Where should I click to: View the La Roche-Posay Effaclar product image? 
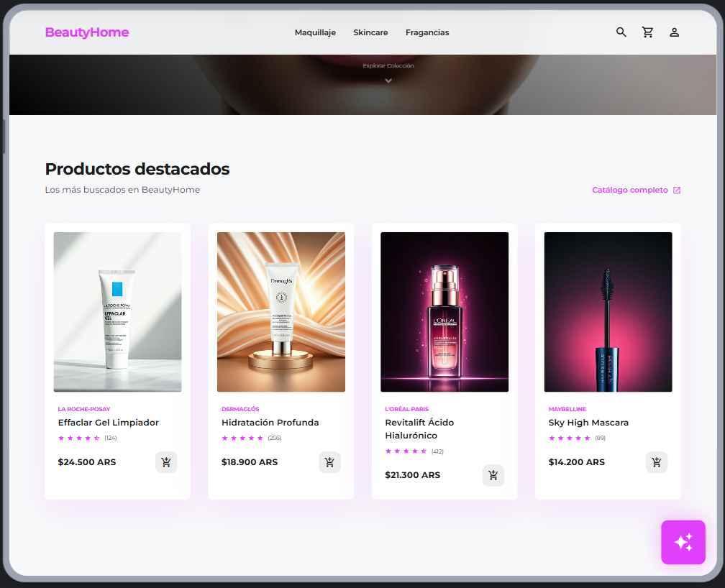pos(117,312)
